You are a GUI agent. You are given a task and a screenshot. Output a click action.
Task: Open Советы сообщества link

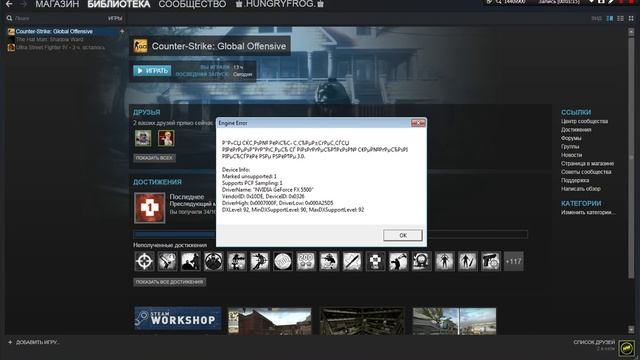[586, 172]
